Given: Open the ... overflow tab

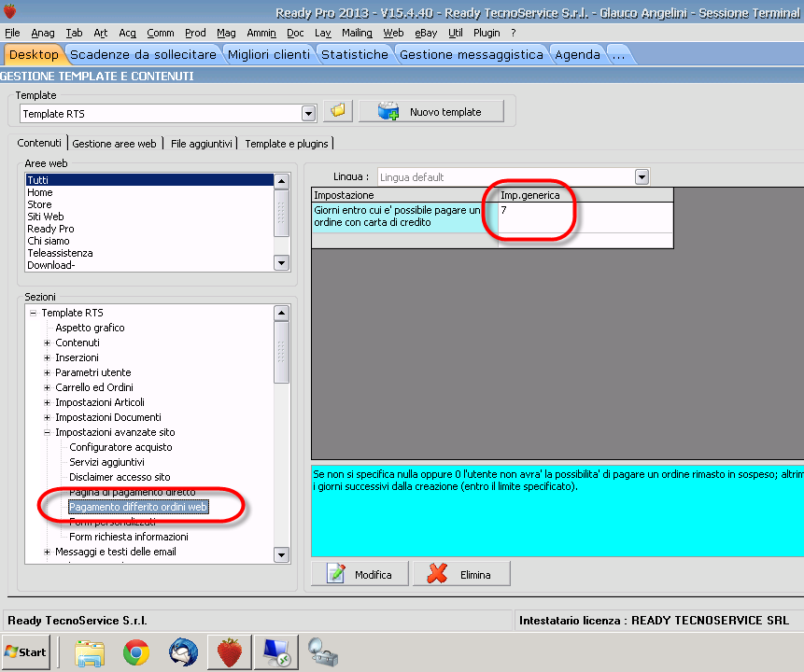Looking at the screenshot, I should (x=618, y=54).
